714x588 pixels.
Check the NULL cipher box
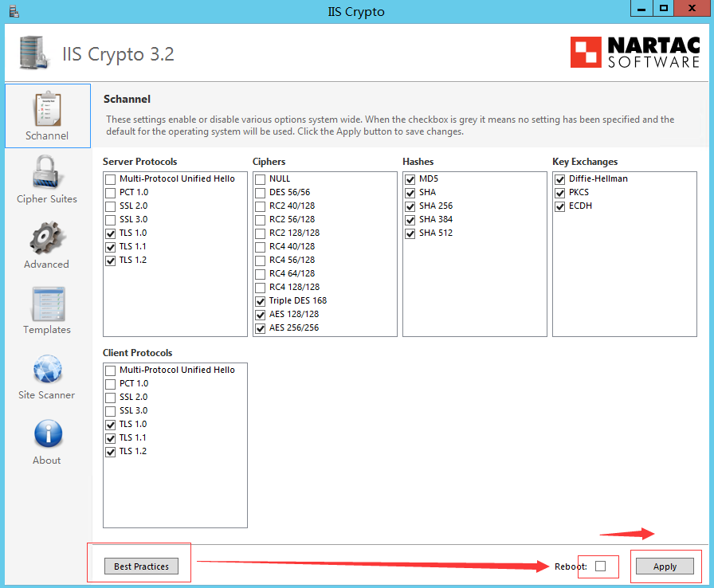260,179
